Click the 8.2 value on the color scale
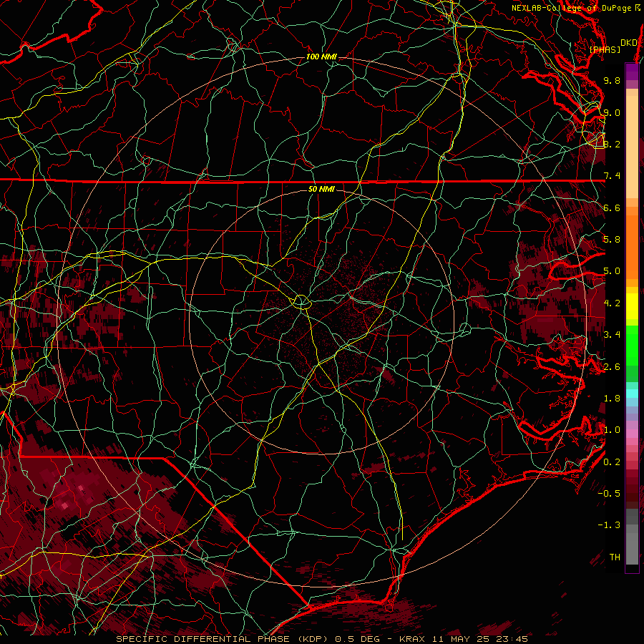The width and height of the screenshot is (644, 644). pos(612,144)
